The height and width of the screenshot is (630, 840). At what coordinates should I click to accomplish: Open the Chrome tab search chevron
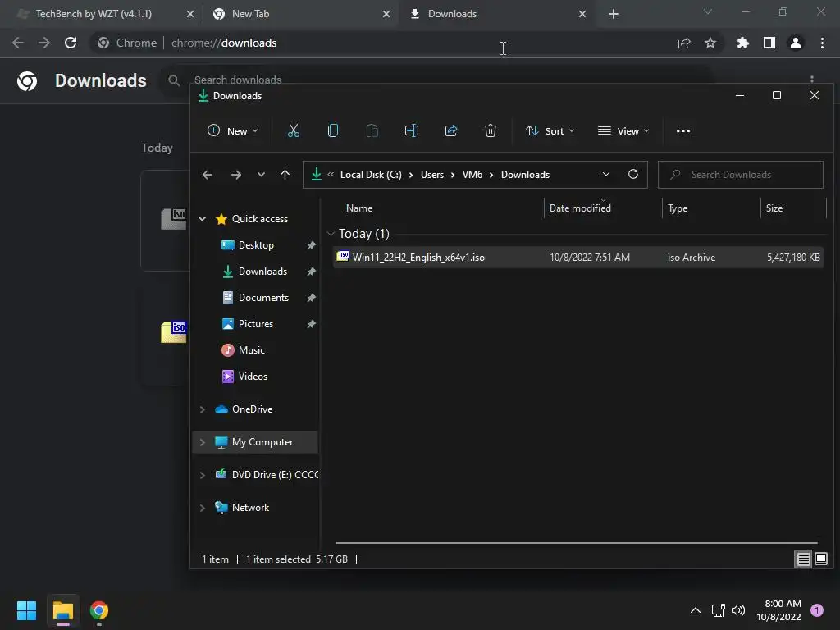click(708, 11)
